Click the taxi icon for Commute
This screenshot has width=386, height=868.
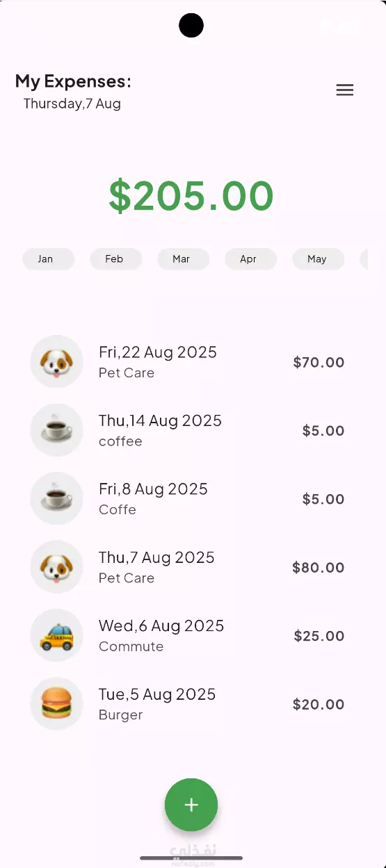(56, 635)
